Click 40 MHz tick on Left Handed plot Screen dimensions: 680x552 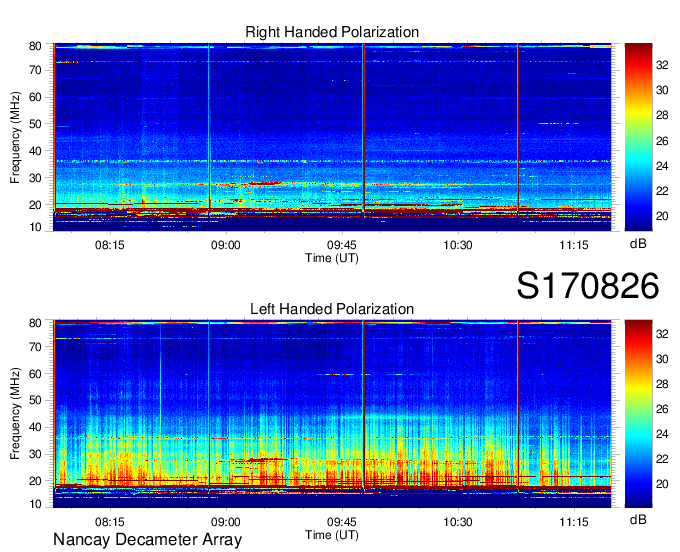(35, 427)
